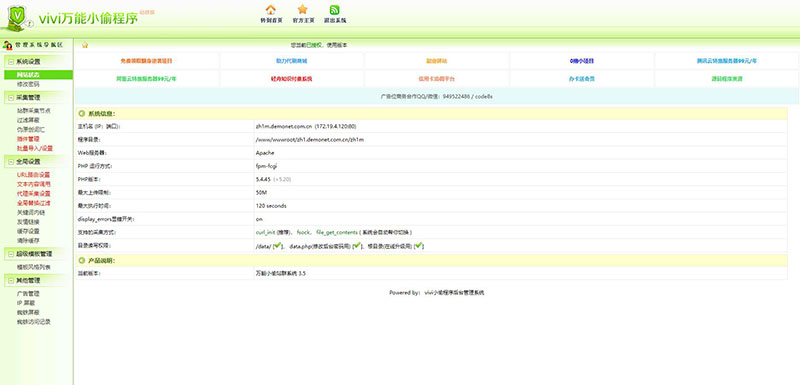Collapse the 超级模板管理 sidebar section
Image resolution: width=800 pixels, height=385 pixels.
11,254
